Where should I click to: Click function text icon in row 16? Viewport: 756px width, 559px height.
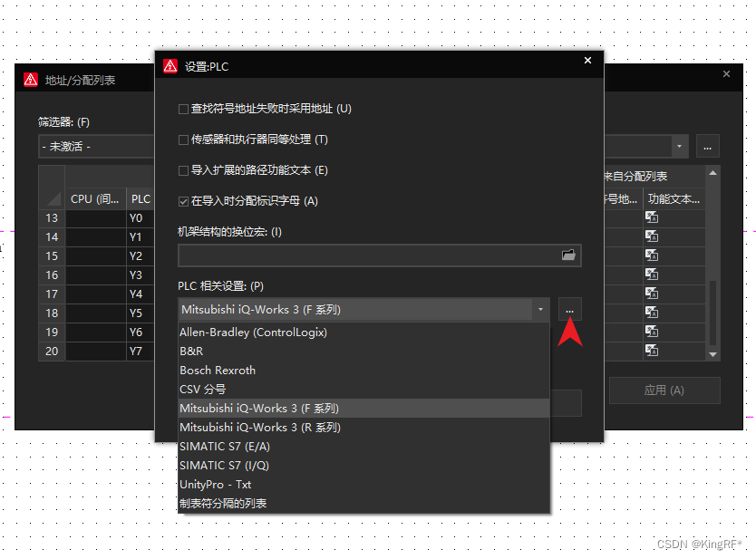(651, 275)
